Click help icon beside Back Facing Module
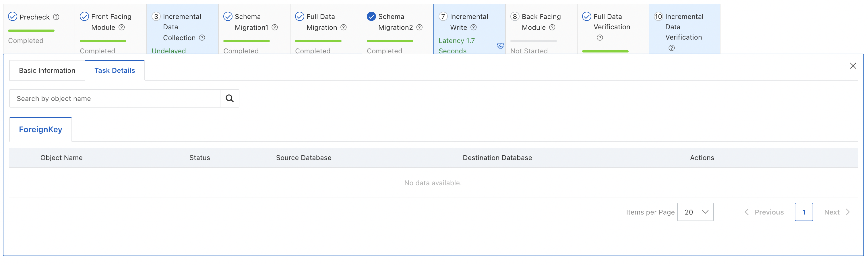This screenshot has height=265, width=868. tap(552, 27)
